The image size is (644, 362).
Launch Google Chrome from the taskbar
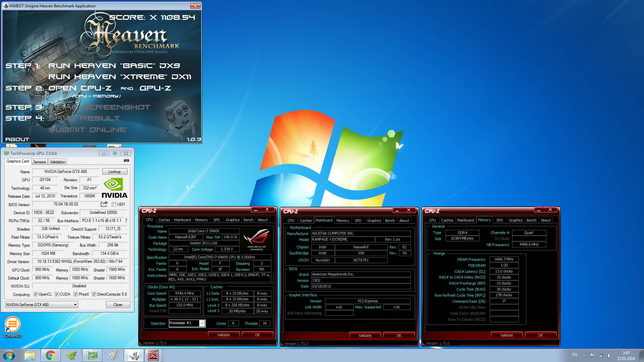(51, 355)
